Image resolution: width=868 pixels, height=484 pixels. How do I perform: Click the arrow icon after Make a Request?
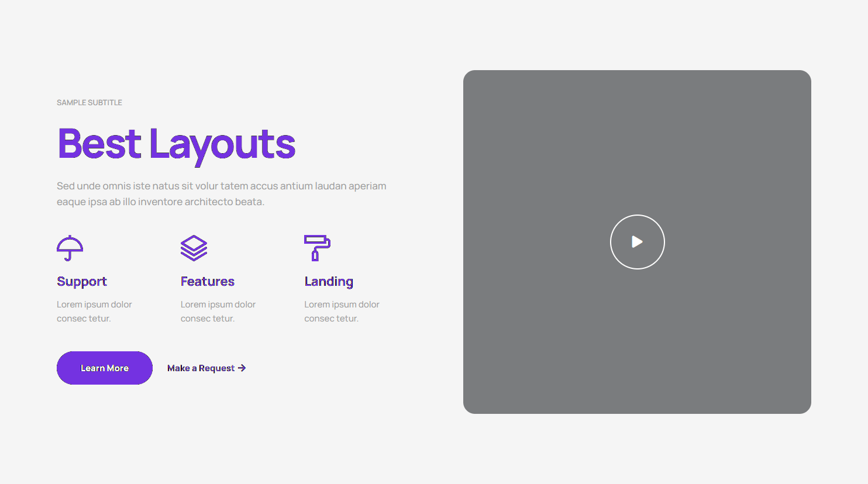(242, 368)
